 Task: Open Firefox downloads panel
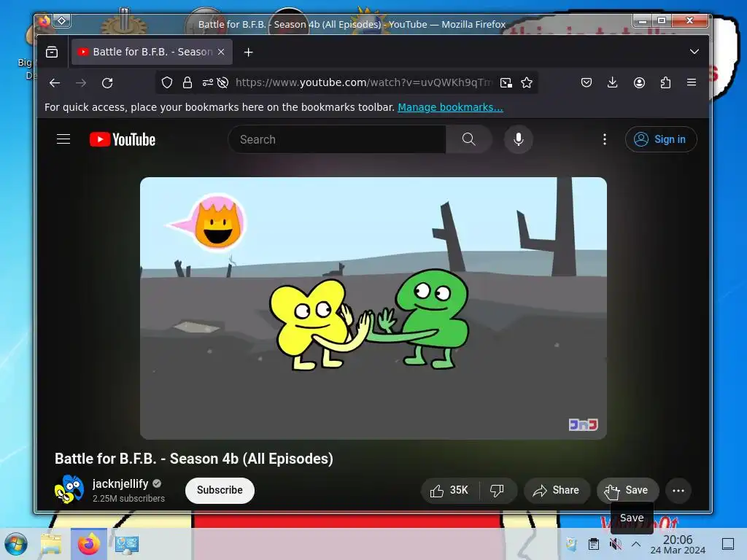tap(613, 83)
